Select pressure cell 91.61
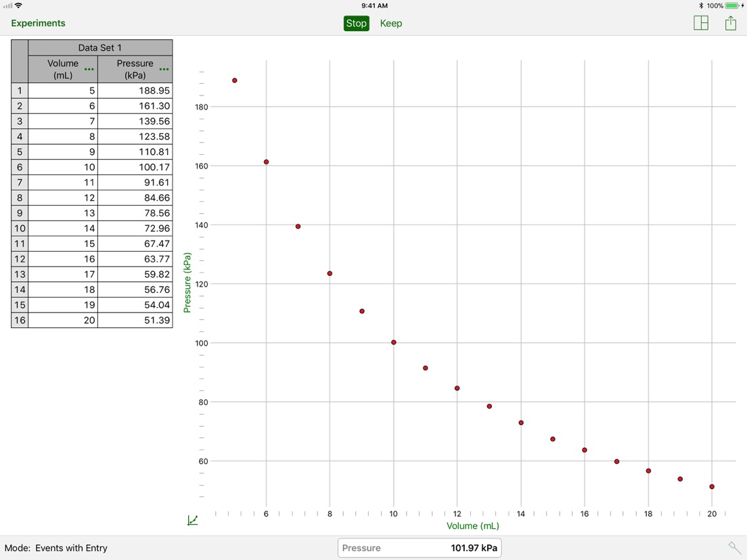The width and height of the screenshot is (747, 560). point(135,183)
